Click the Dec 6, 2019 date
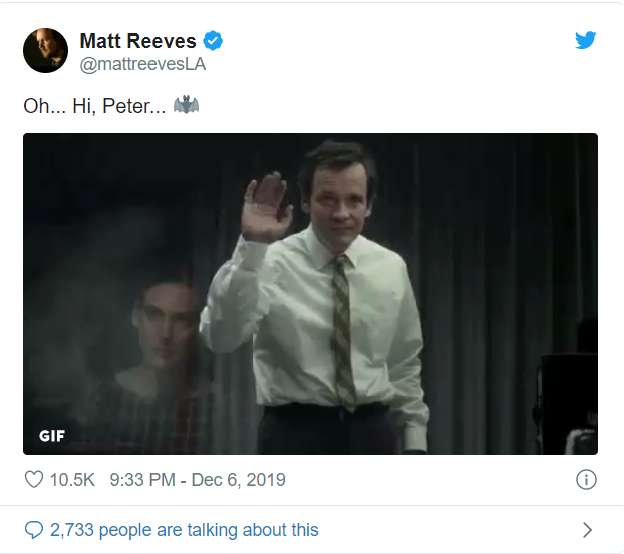The height and width of the screenshot is (554, 624). tap(240, 480)
